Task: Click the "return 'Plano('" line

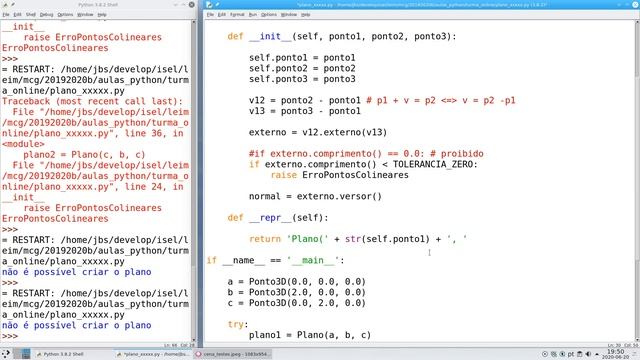Action: [358, 239]
